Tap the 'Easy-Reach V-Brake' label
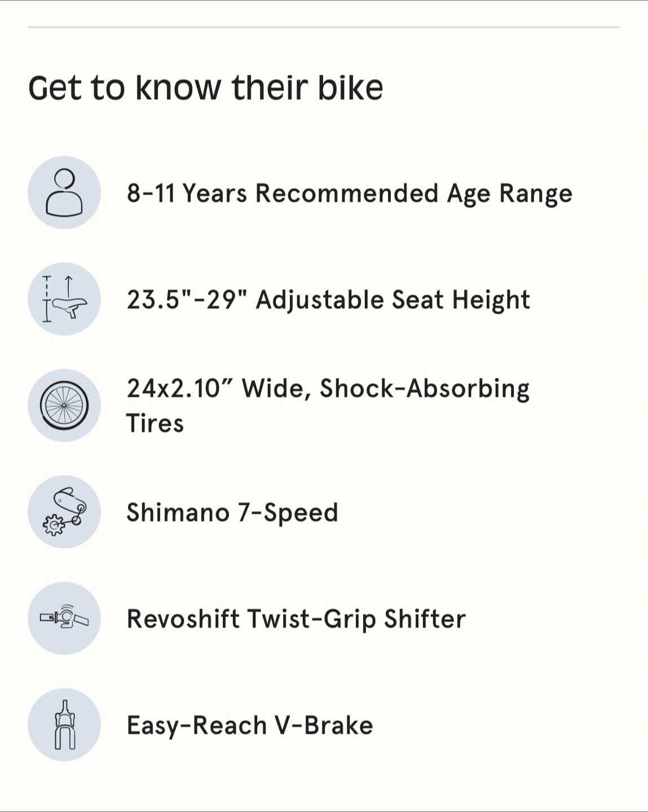 tap(249, 726)
